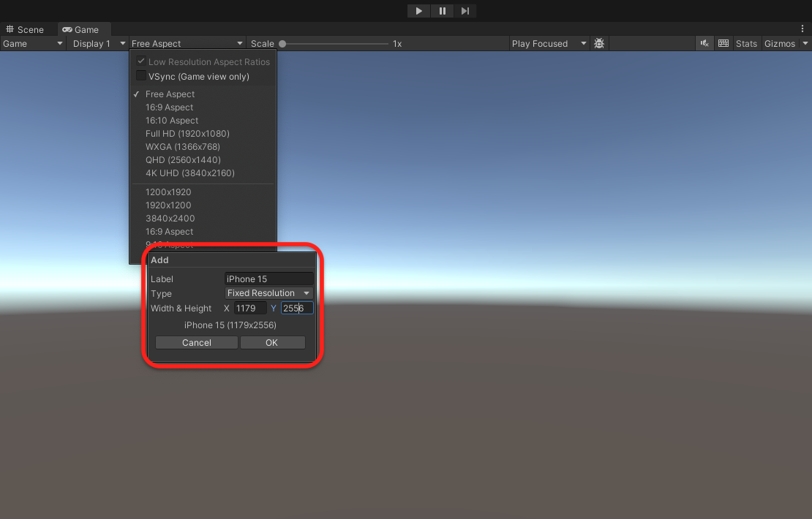The height and width of the screenshot is (519, 812).
Task: Click the Label field containing iPhone 15
Action: click(268, 279)
